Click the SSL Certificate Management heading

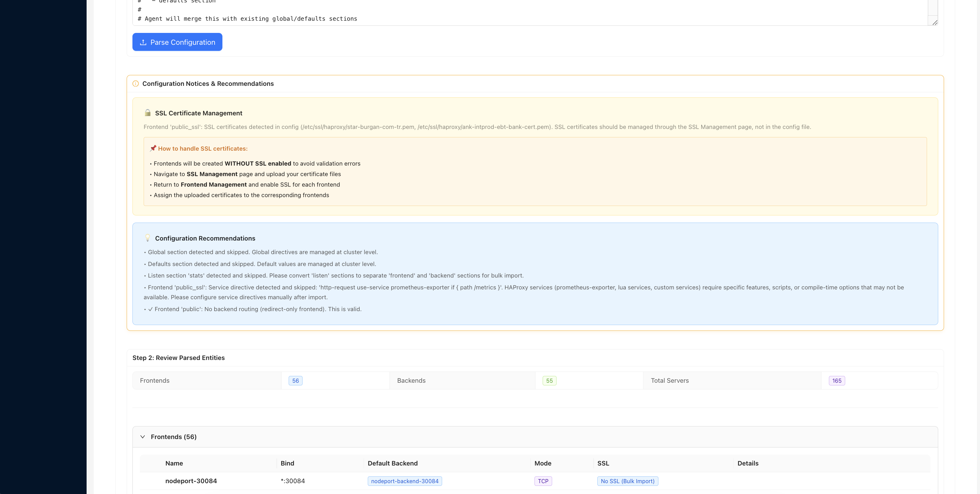point(199,113)
